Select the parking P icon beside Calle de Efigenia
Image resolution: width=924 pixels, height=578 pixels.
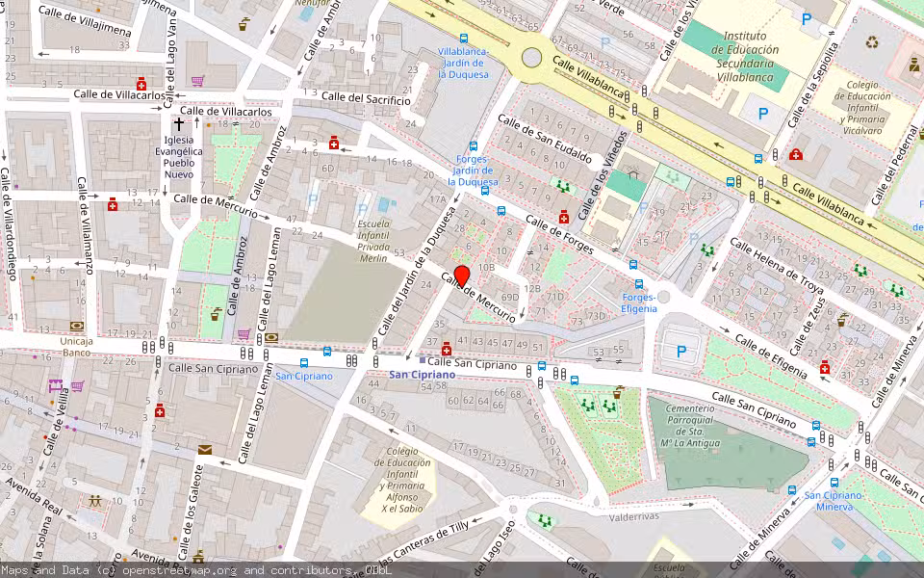point(681,353)
